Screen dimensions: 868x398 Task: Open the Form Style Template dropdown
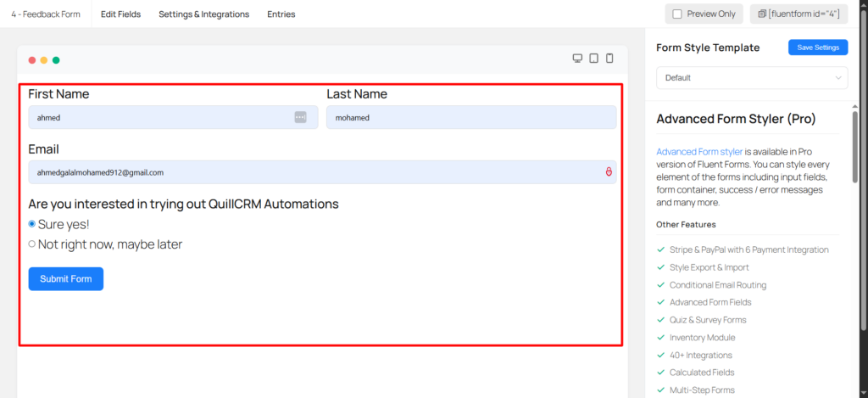point(751,78)
